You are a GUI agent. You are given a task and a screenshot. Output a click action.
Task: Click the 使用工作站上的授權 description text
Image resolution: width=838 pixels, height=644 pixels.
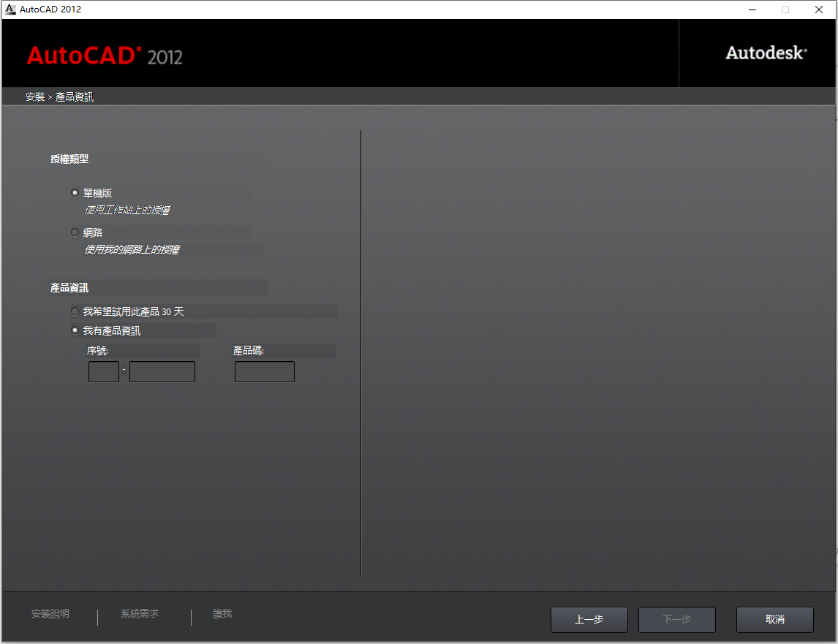(127, 210)
